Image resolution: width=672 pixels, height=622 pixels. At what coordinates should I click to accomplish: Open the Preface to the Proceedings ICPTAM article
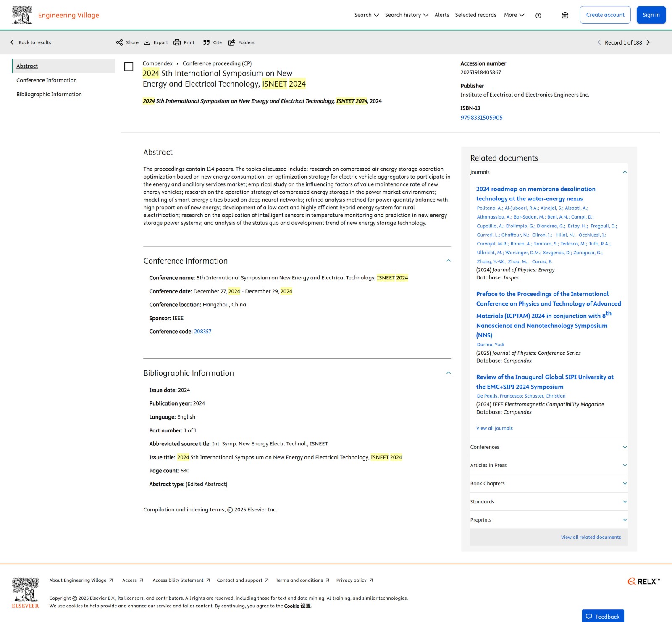point(548,314)
